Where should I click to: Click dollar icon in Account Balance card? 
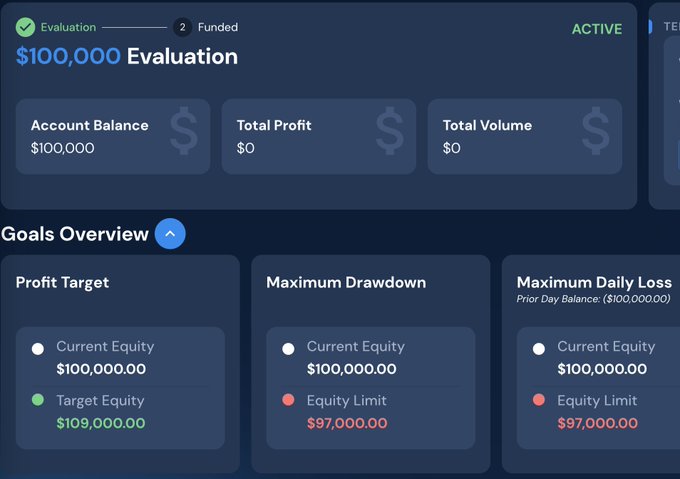point(184,131)
